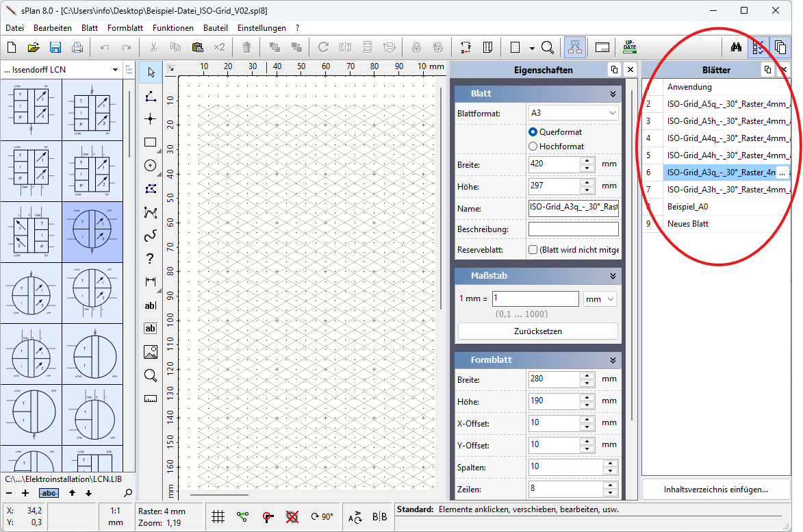
Task: Enable the Reserveblatt checkbox
Action: [x=533, y=250]
